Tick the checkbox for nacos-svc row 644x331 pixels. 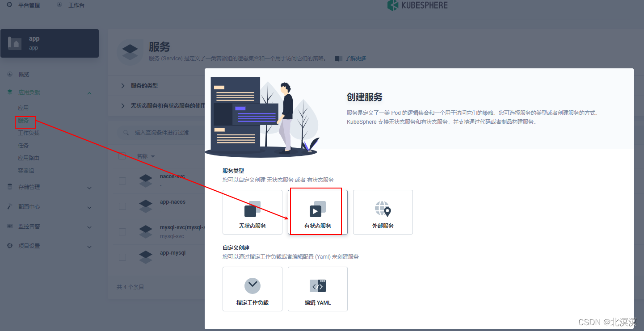pyautogui.click(x=122, y=180)
